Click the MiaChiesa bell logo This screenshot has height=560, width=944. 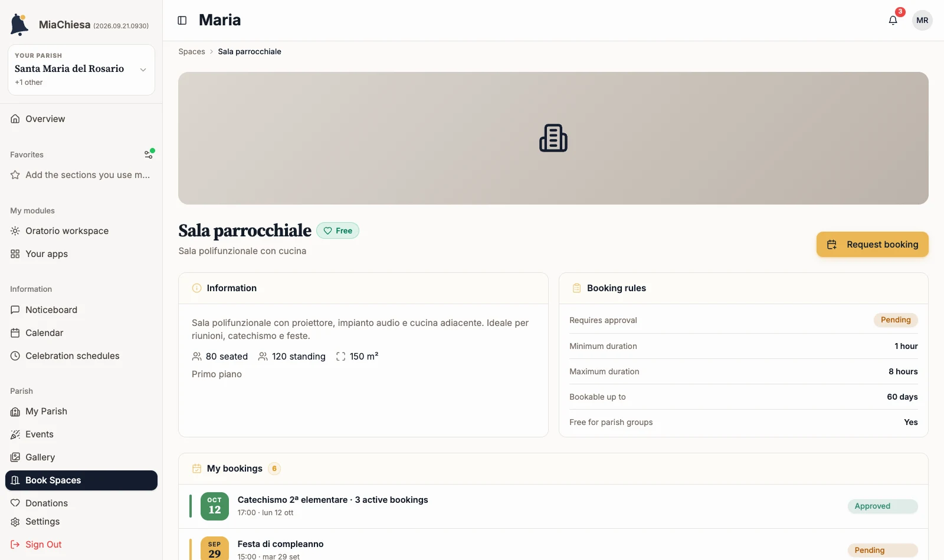pyautogui.click(x=19, y=25)
